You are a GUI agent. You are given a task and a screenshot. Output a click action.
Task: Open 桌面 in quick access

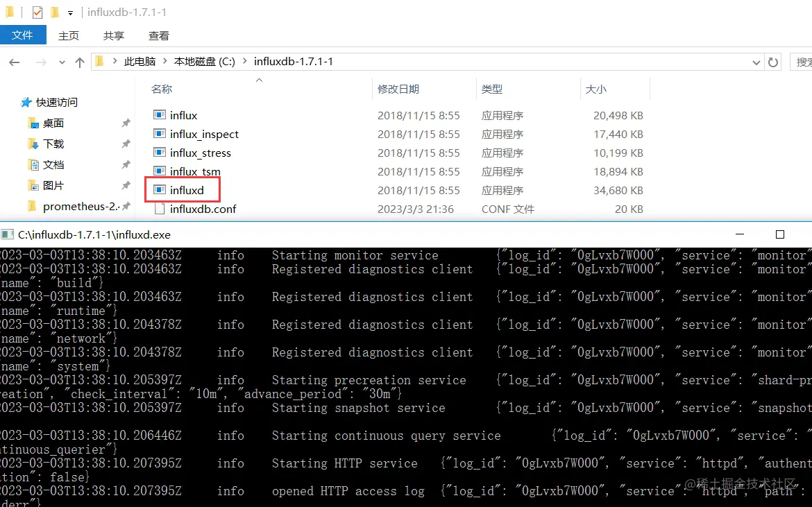[x=53, y=123]
